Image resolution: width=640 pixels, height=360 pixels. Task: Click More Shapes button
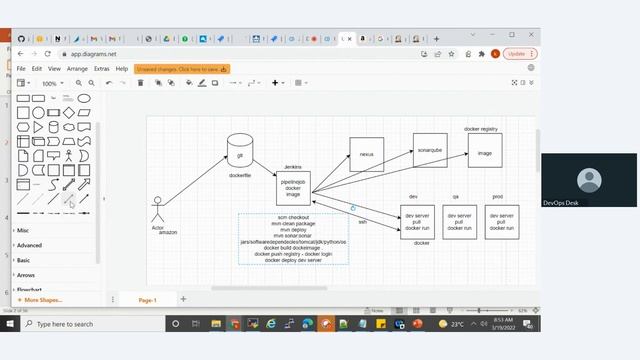pyautogui.click(x=40, y=300)
